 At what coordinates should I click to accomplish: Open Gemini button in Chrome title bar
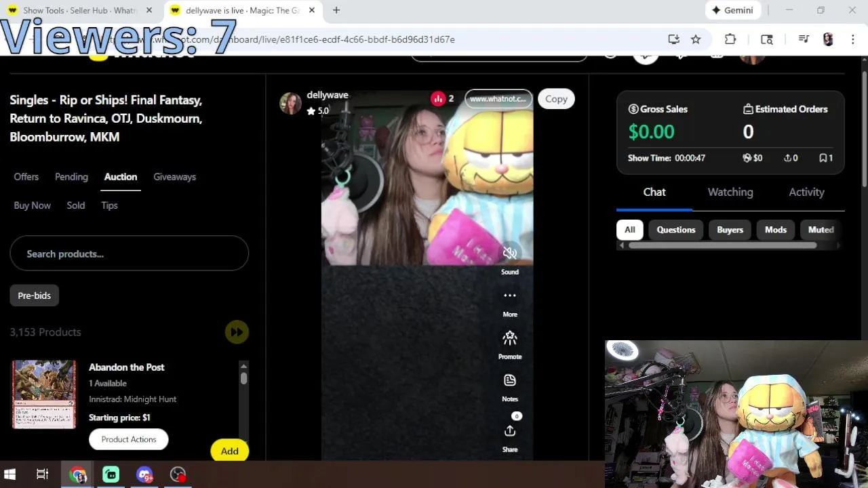[732, 10]
